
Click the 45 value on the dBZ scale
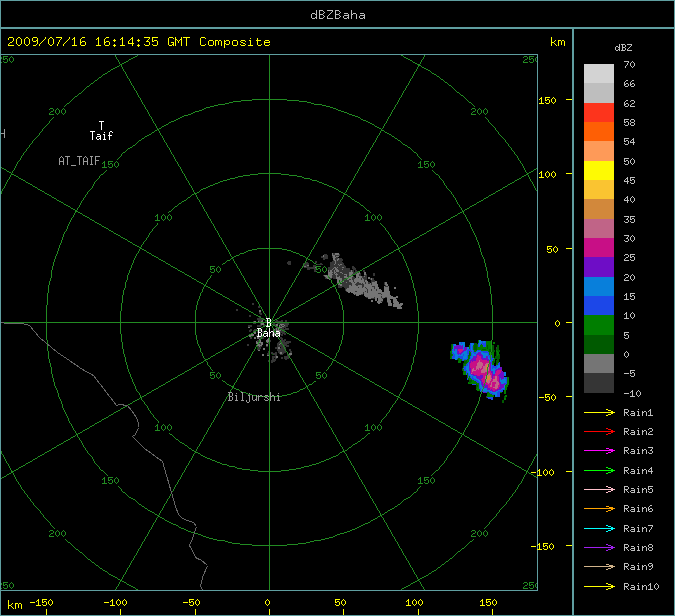pos(629,180)
